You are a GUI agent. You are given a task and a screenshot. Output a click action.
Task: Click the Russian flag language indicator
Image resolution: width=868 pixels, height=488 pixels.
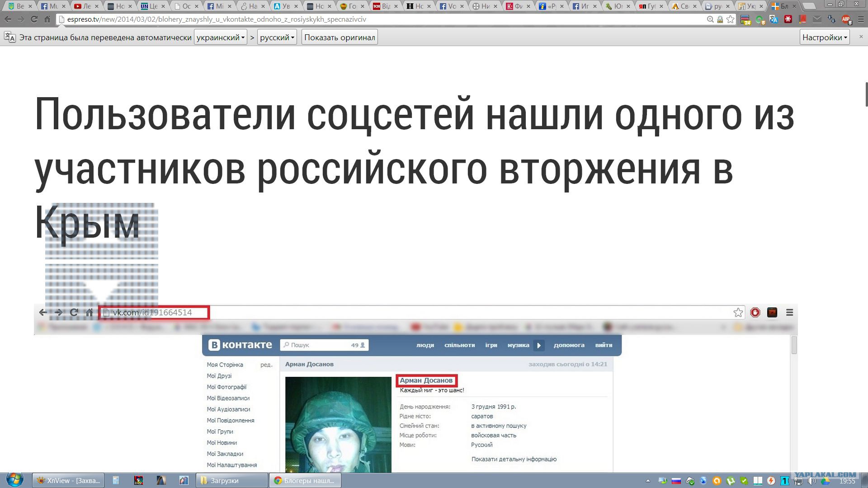coord(676,481)
